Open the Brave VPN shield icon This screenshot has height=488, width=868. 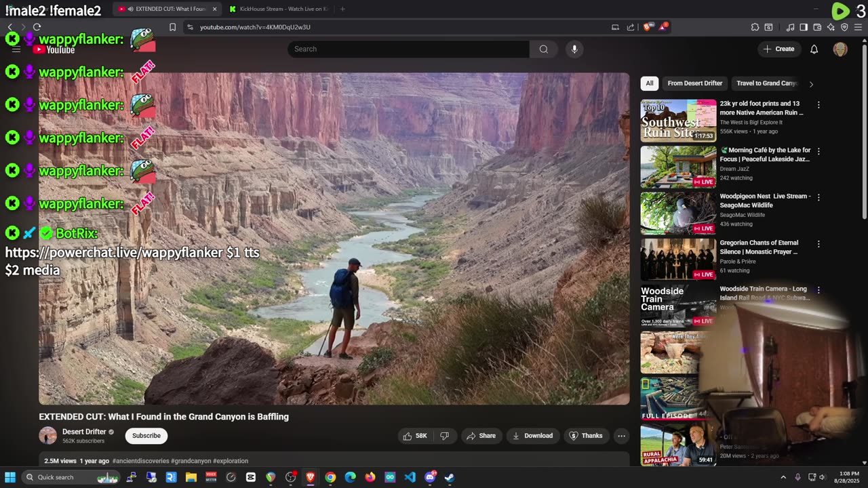(x=844, y=27)
